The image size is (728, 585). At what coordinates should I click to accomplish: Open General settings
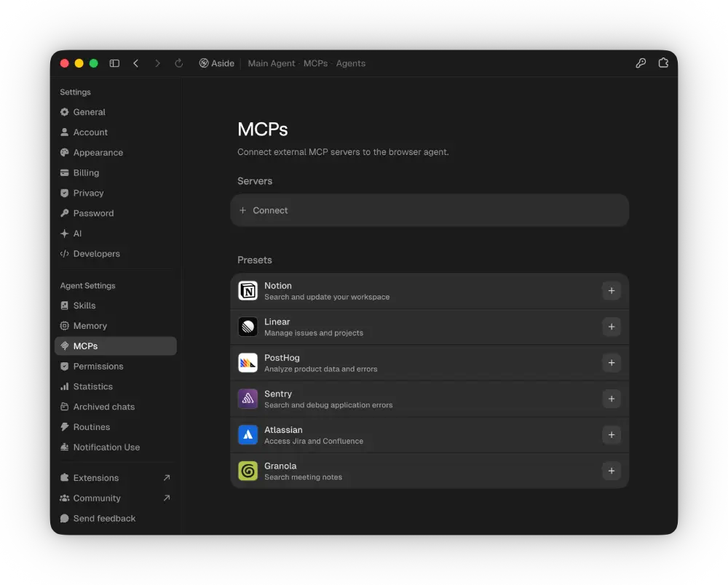(x=115, y=112)
